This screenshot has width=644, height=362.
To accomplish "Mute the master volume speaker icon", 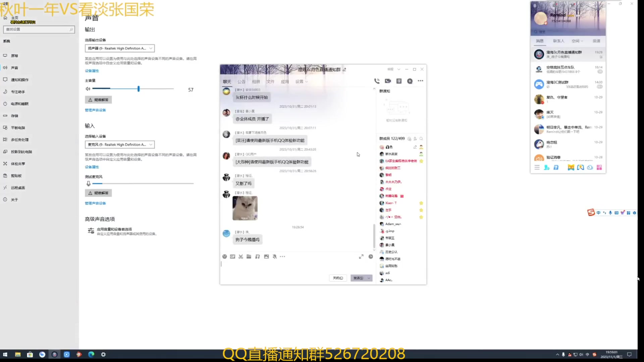I will [x=88, y=89].
